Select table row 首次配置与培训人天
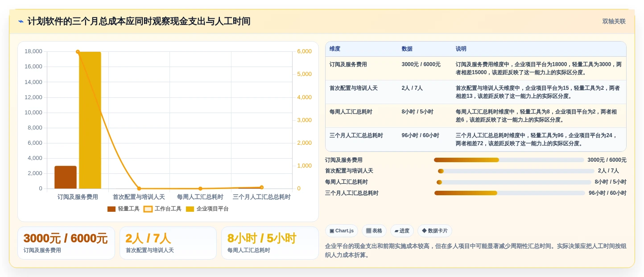The width and height of the screenshot is (644, 277). coord(476,92)
